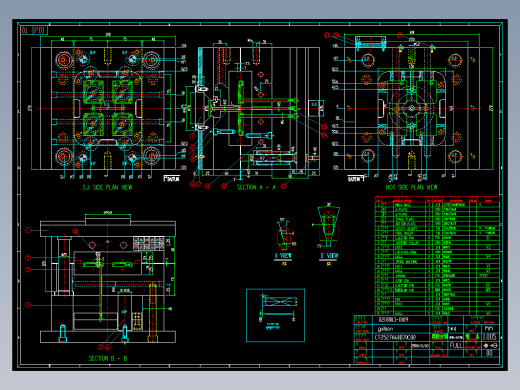The width and height of the screenshot is (520, 390).
Task: Click the DATUM flag under hot side view
Action: pyautogui.click(x=356, y=179)
